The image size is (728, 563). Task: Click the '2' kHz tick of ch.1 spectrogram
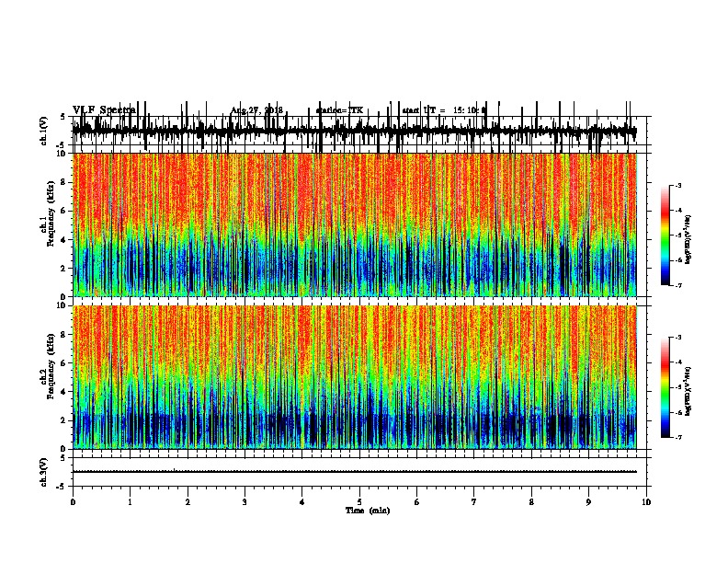click(63, 268)
